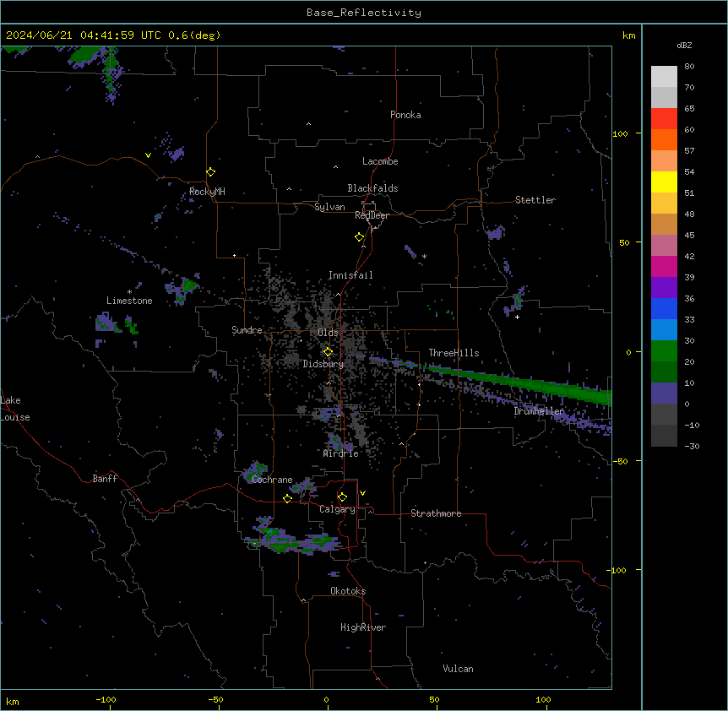Click the Drumheller city label

coord(539,411)
